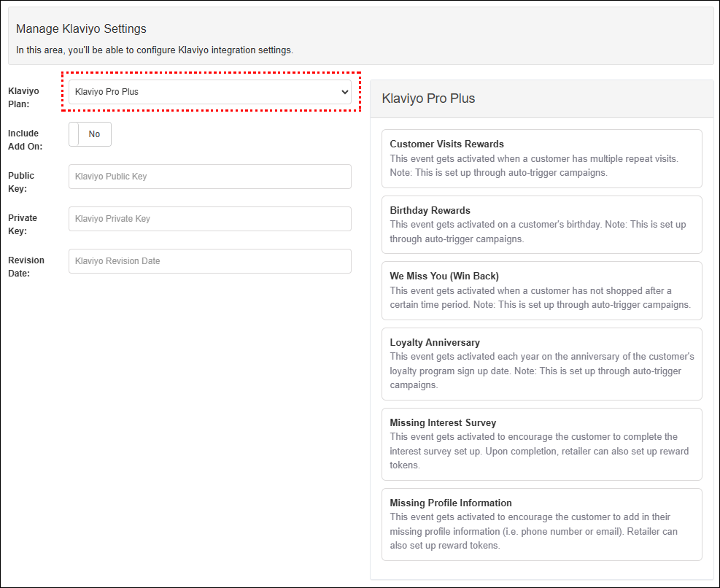720x588 pixels.
Task: Focus the Klaviyo Private Key field
Action: point(209,219)
